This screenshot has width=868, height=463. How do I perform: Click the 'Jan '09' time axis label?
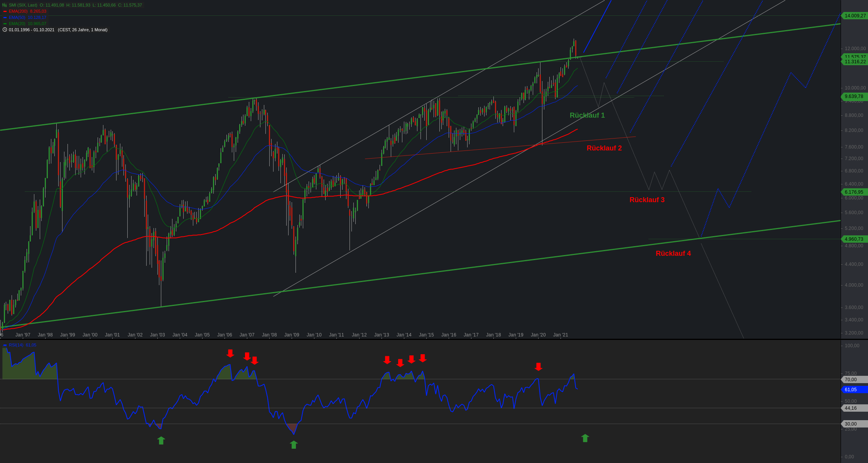[x=292, y=335]
